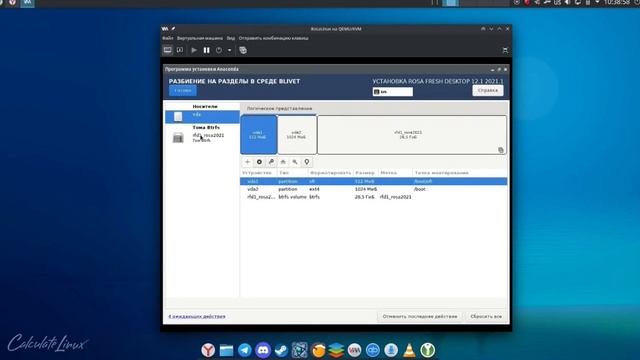Open Отправить комбинацию клавиш menu

pyautogui.click(x=273, y=38)
